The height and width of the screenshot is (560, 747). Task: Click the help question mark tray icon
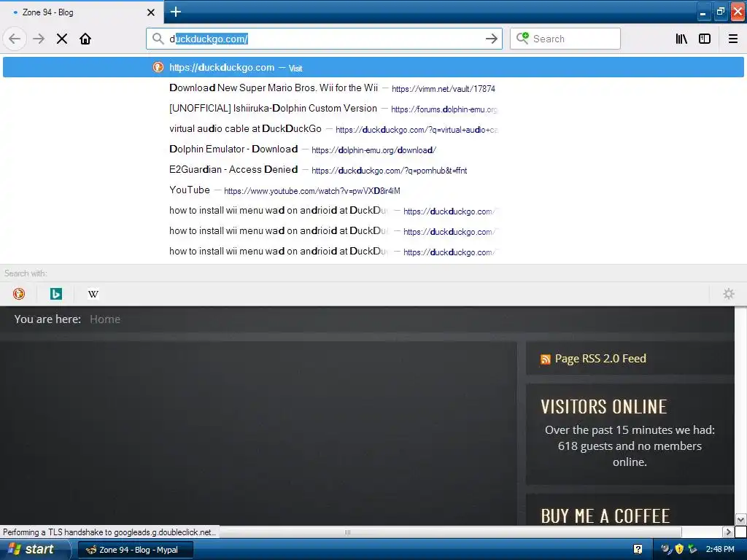638,550
